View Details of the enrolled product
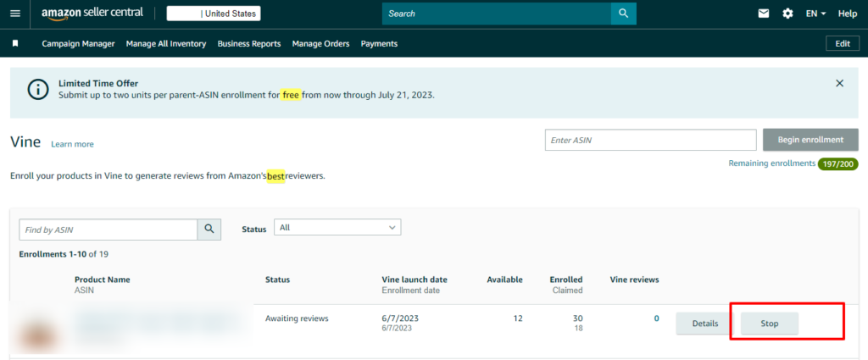 point(704,324)
